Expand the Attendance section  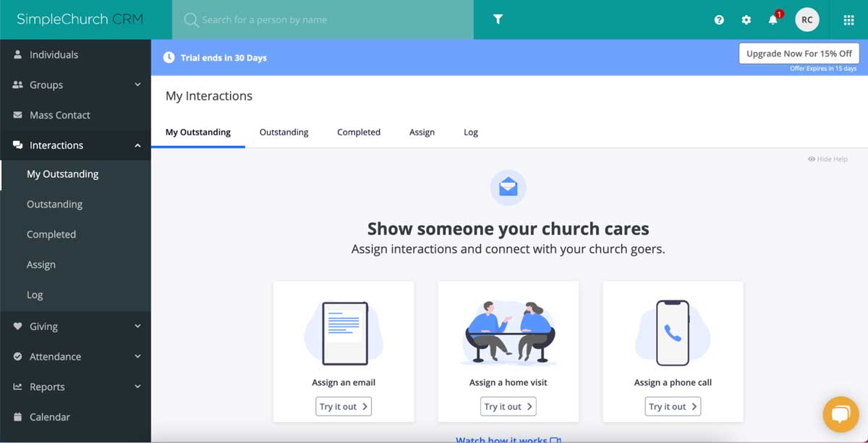[137, 356]
